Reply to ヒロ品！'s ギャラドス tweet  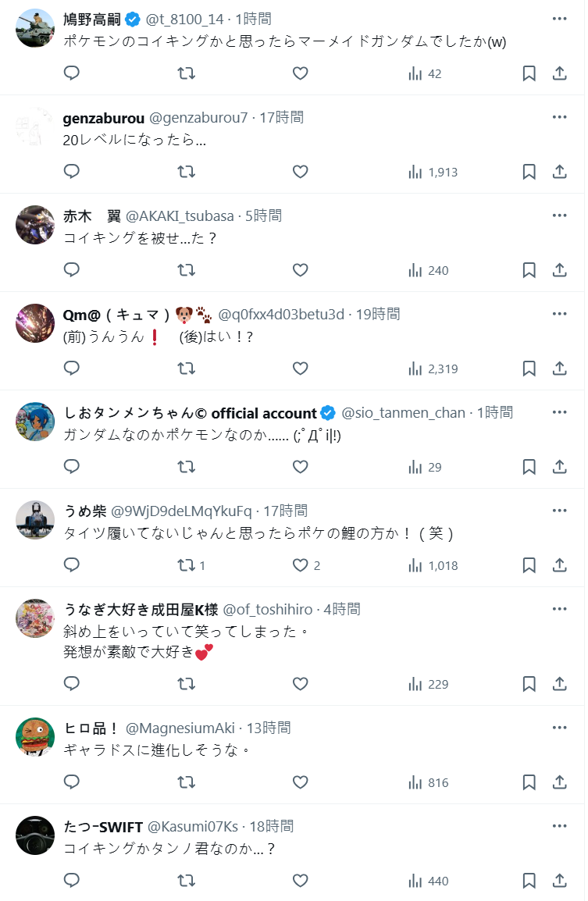pos(71,782)
